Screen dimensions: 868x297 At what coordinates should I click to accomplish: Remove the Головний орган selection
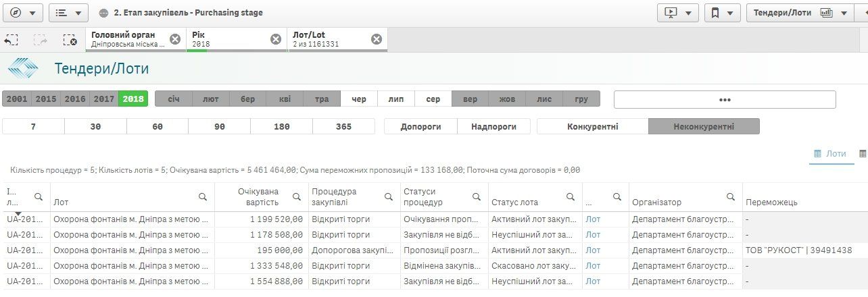pyautogui.click(x=175, y=39)
